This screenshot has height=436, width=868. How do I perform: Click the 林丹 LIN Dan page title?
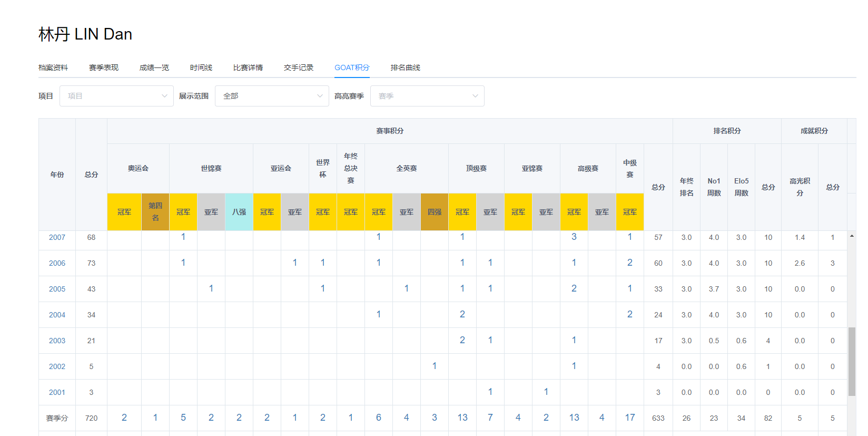click(x=85, y=34)
